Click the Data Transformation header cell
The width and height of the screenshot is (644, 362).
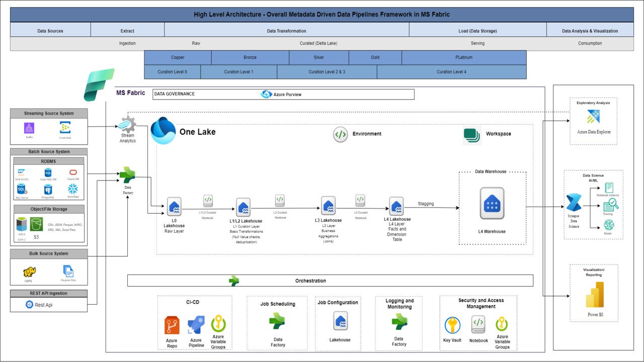[287, 31]
